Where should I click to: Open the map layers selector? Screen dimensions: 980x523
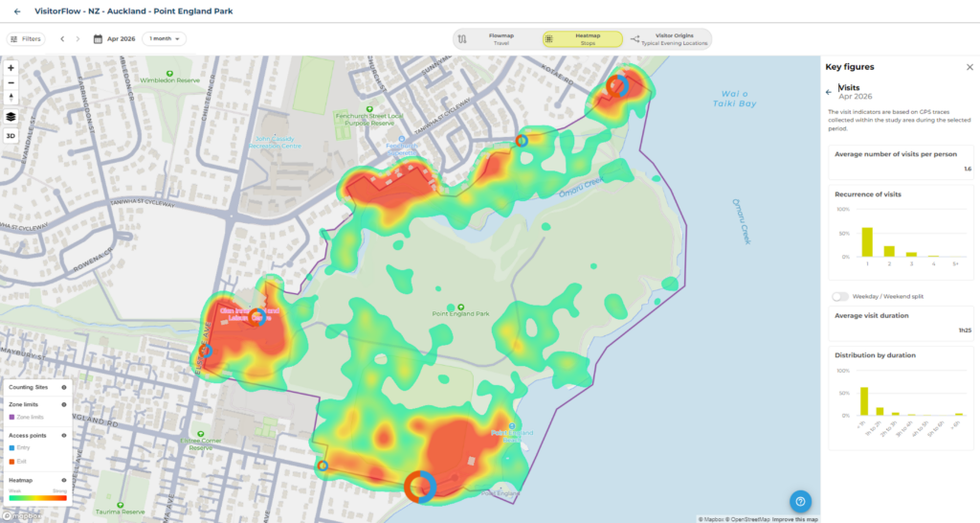[x=11, y=117]
